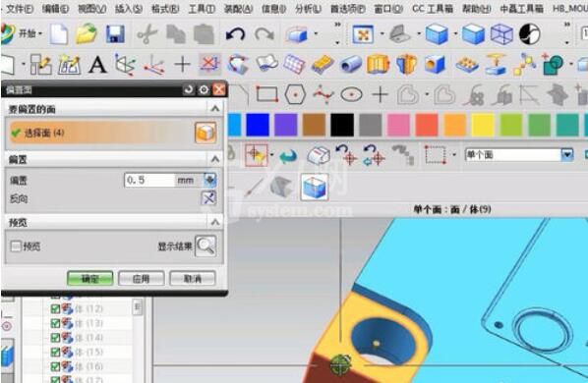Undo the last action

tap(235, 34)
